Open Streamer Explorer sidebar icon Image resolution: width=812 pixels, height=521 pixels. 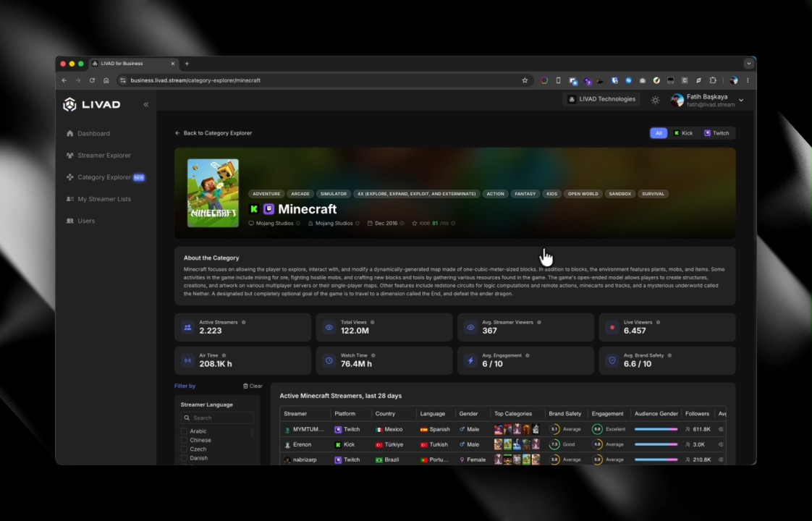pyautogui.click(x=70, y=156)
